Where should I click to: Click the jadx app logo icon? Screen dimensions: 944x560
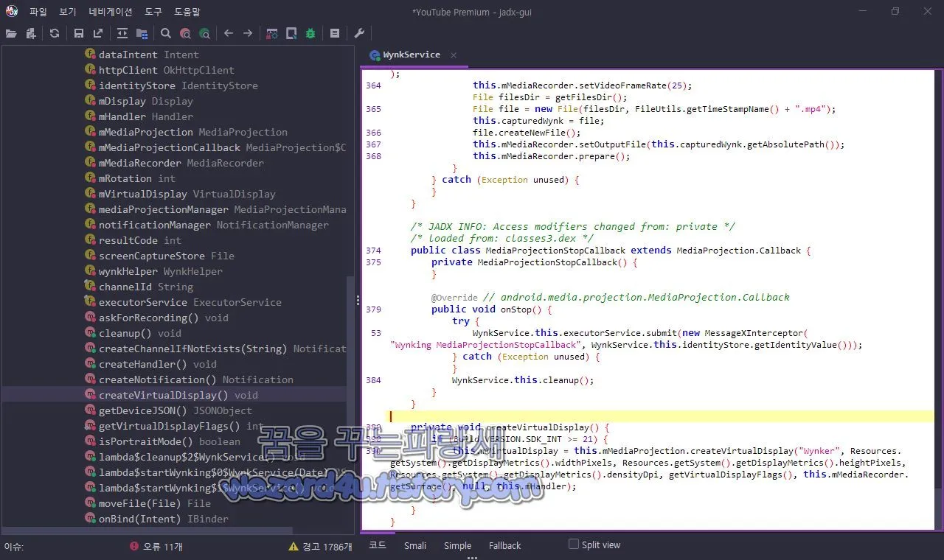tap(12, 11)
